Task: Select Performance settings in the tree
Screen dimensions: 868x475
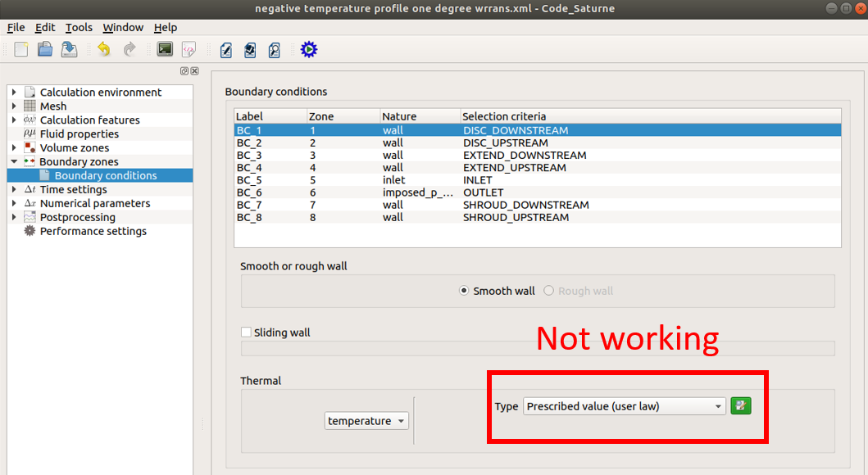Action: click(x=93, y=231)
